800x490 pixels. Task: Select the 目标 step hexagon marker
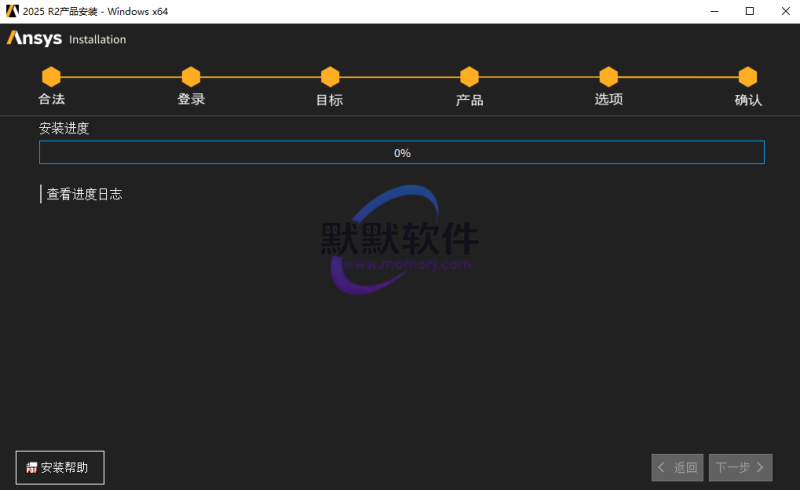tap(330, 77)
